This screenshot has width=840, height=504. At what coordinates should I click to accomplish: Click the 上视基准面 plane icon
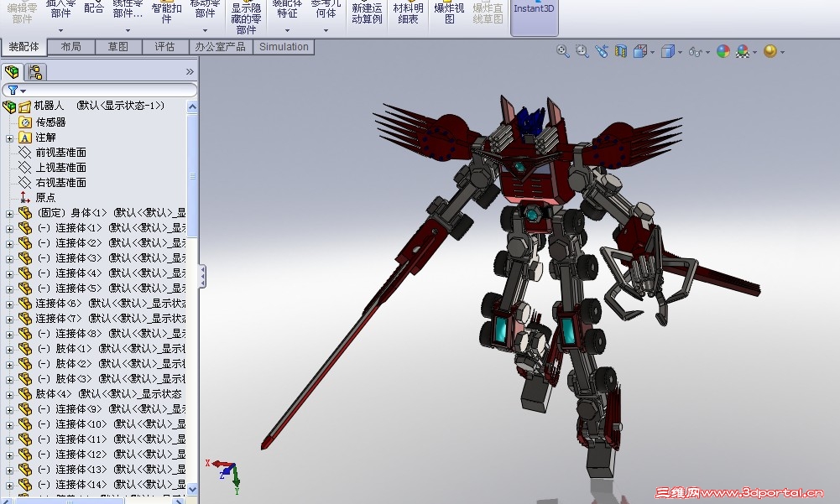24,168
